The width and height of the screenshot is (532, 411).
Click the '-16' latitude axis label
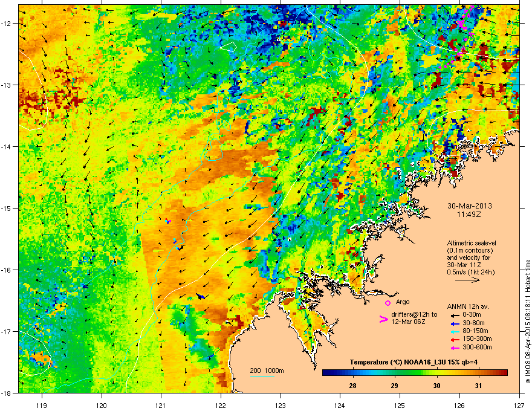7,270
